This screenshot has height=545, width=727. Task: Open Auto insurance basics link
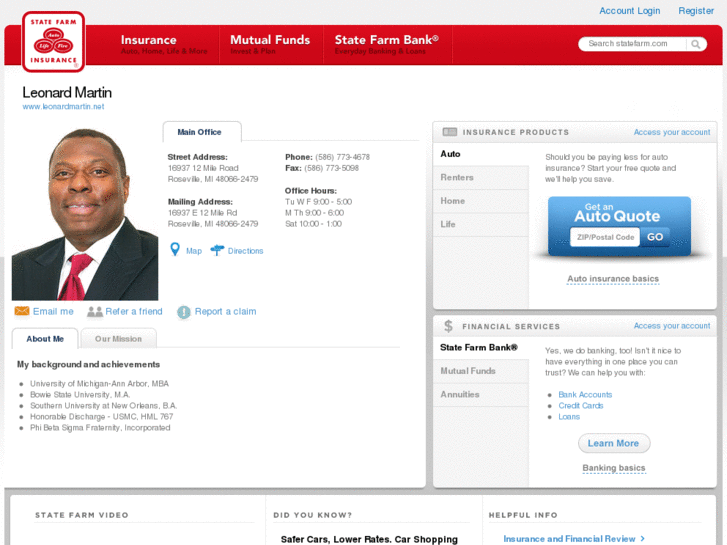[x=613, y=279]
